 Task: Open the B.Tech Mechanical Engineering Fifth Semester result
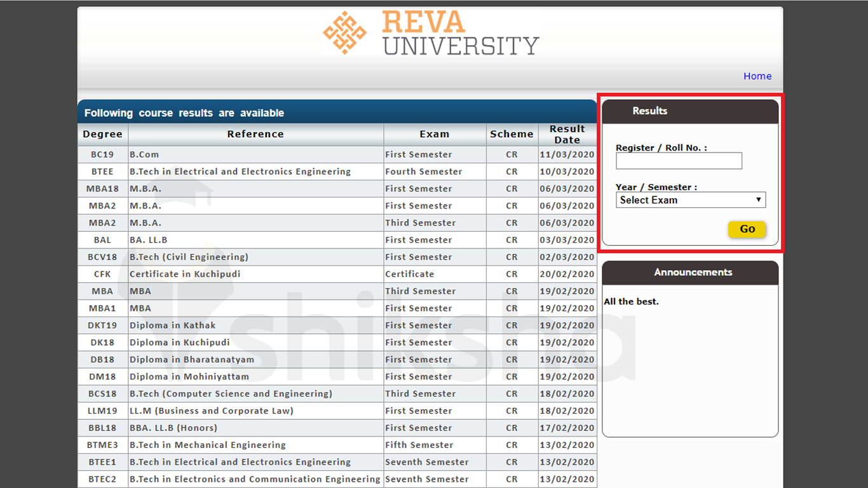tap(254, 445)
